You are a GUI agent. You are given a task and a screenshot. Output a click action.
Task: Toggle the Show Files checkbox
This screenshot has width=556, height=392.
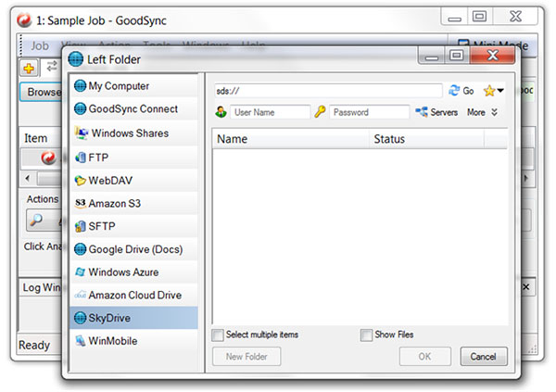point(366,335)
